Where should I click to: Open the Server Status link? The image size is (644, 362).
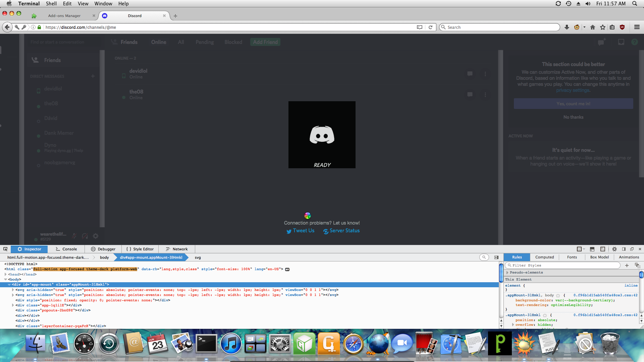[341, 231]
